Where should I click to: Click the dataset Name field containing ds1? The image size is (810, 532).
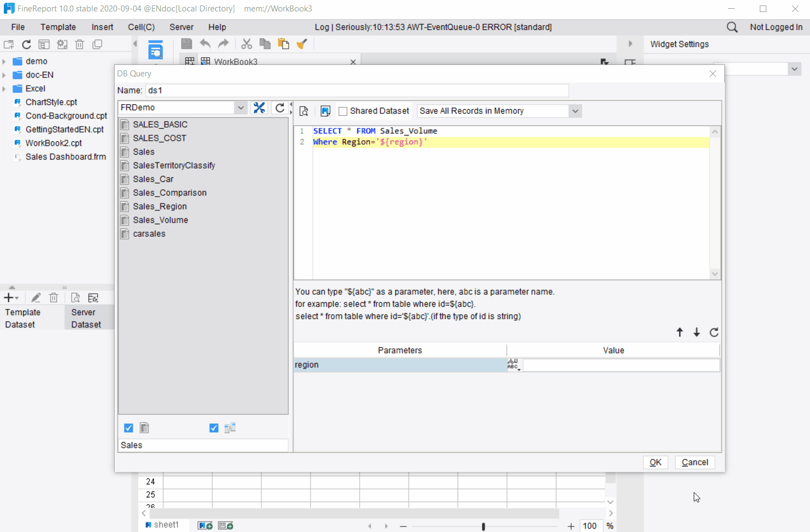(x=357, y=90)
